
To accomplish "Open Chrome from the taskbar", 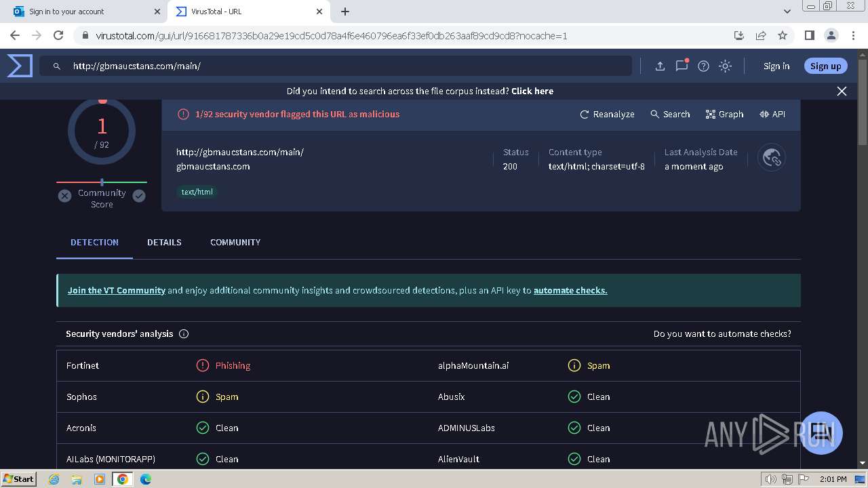I will coord(122,479).
